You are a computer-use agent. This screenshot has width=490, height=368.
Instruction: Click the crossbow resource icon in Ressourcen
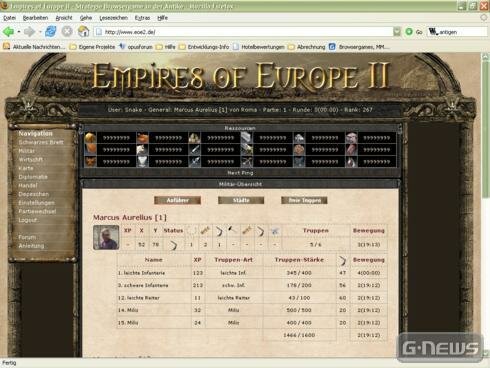tap(247, 162)
